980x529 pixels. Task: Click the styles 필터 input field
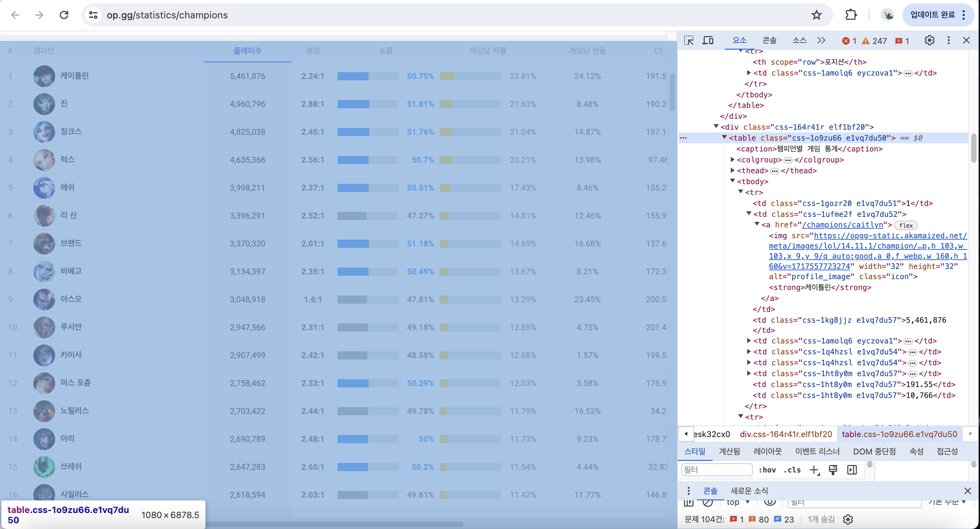pos(716,470)
